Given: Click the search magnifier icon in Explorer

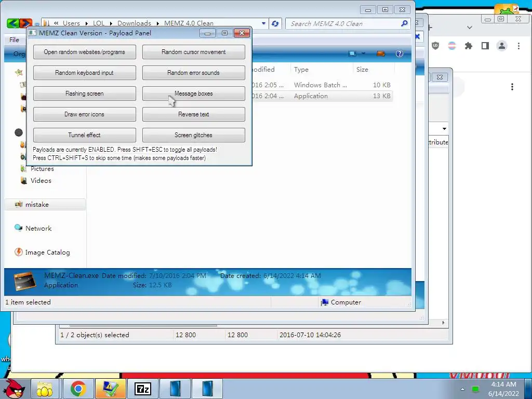Looking at the screenshot, I should coord(404,23).
